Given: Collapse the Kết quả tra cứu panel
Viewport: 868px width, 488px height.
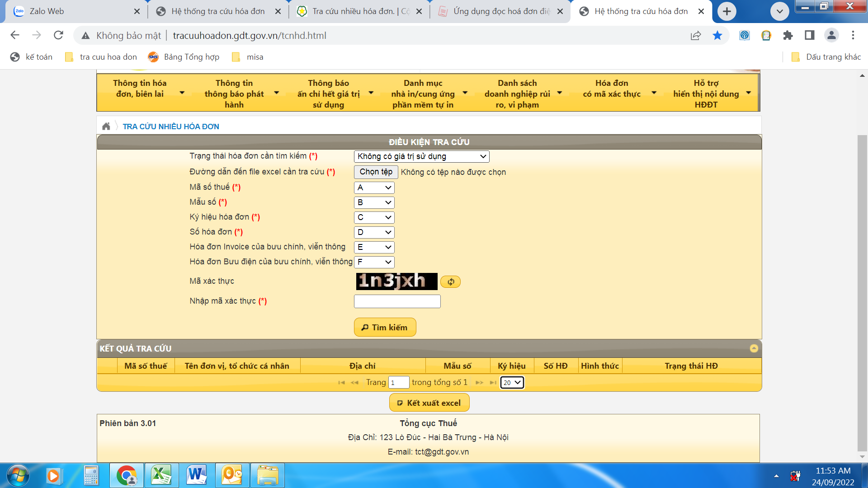Looking at the screenshot, I should (x=754, y=348).
